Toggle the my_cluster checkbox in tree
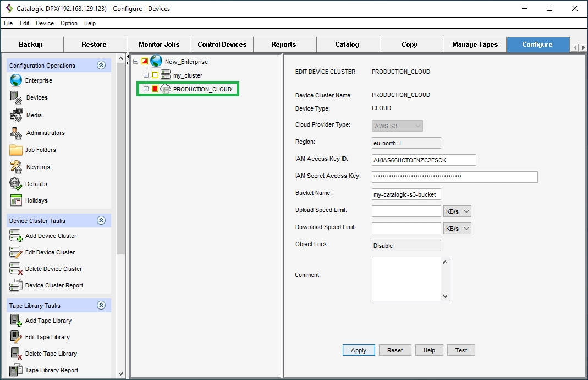The width and height of the screenshot is (588, 380). click(155, 75)
